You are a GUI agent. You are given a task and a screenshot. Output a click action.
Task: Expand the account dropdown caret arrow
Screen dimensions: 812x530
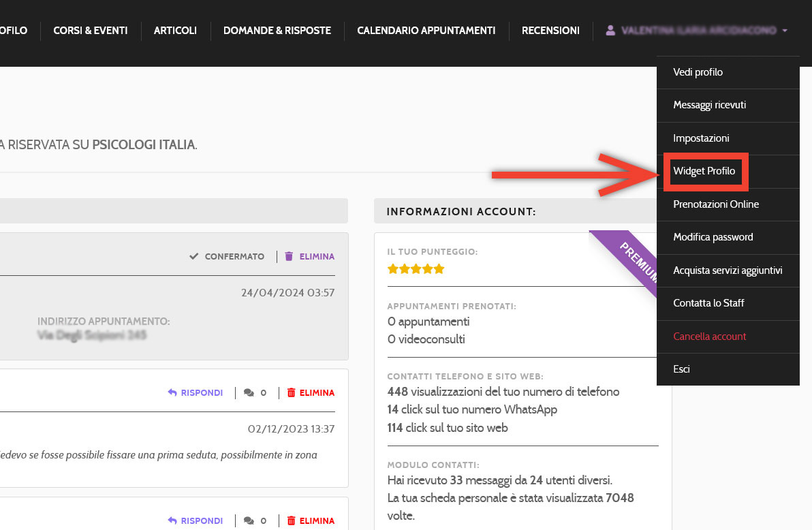785,31
